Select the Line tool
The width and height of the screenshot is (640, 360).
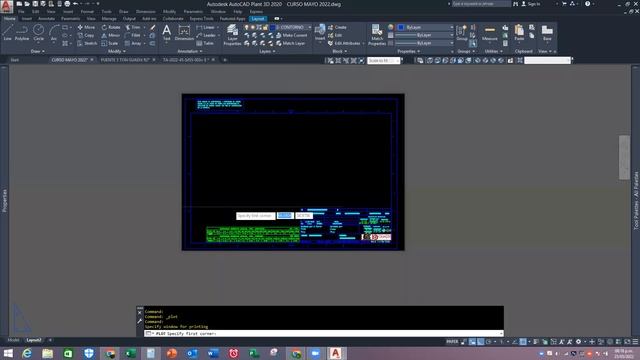coord(7,32)
